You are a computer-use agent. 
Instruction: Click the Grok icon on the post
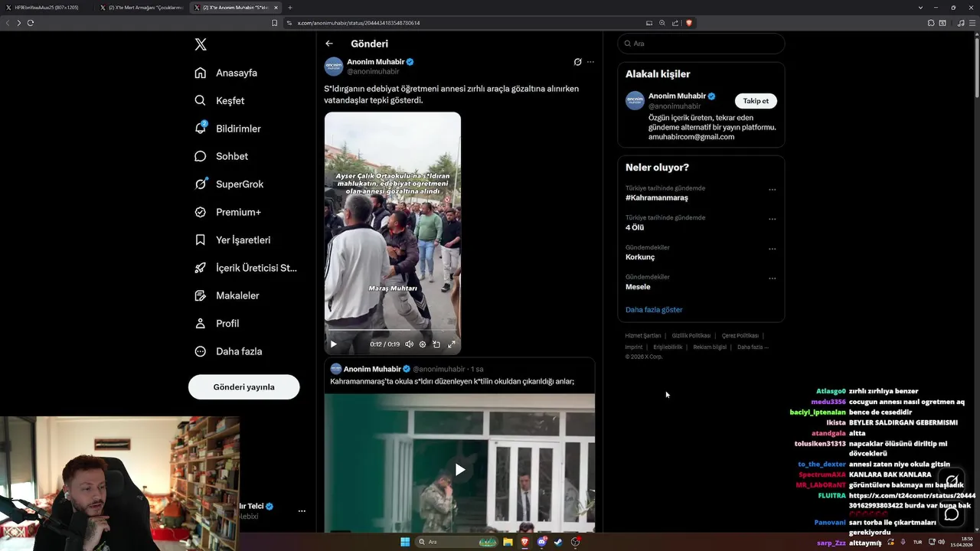[578, 62]
